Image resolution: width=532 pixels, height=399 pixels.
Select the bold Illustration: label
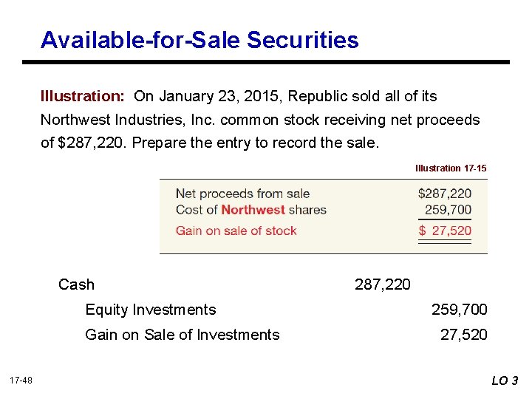click(82, 96)
